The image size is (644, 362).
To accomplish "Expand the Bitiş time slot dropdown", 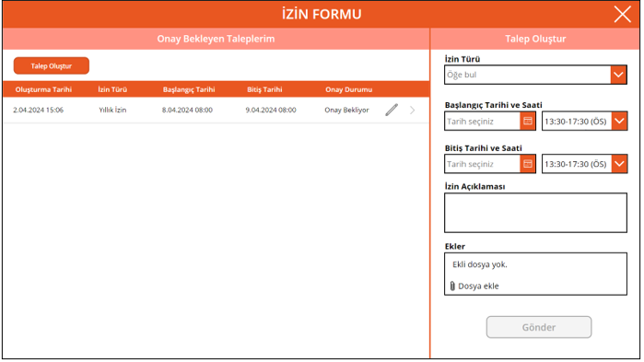I will tap(619, 164).
